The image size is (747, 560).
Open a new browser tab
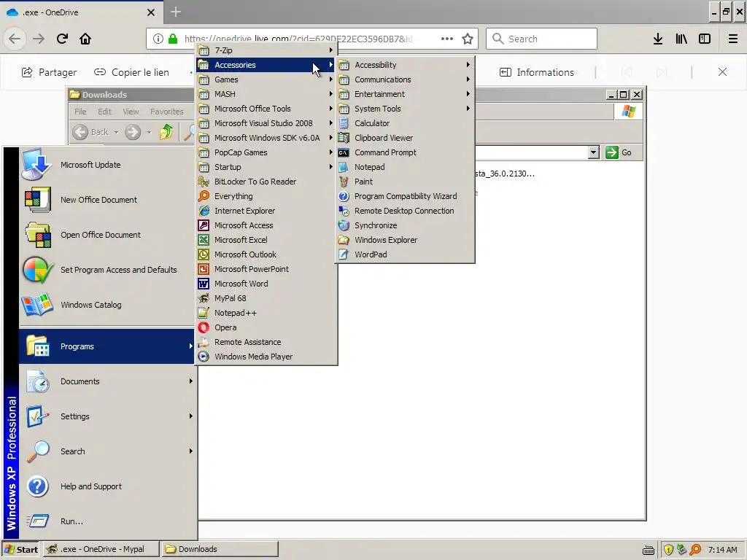coord(176,12)
